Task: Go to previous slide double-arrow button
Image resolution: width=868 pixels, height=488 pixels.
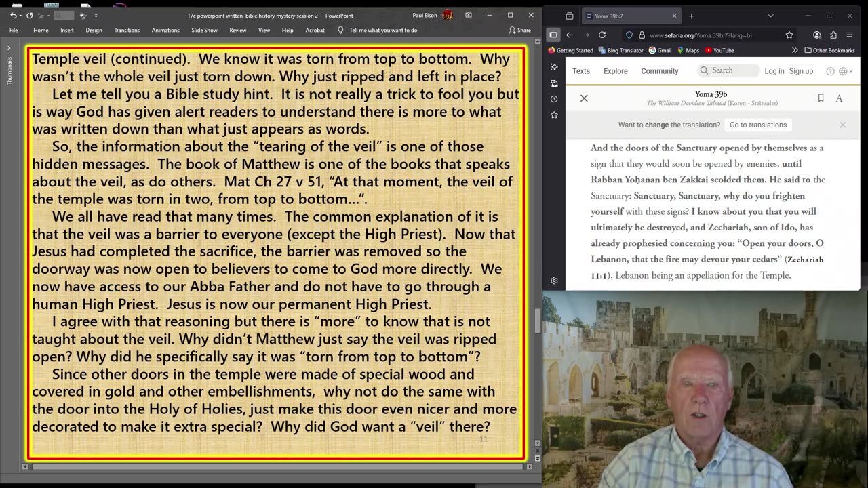Action: 538,451
